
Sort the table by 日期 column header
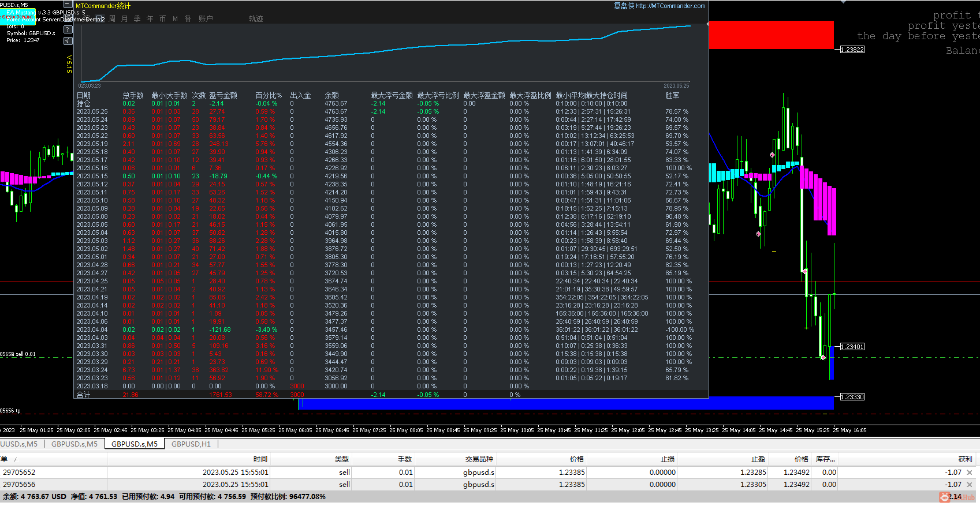[x=84, y=96]
